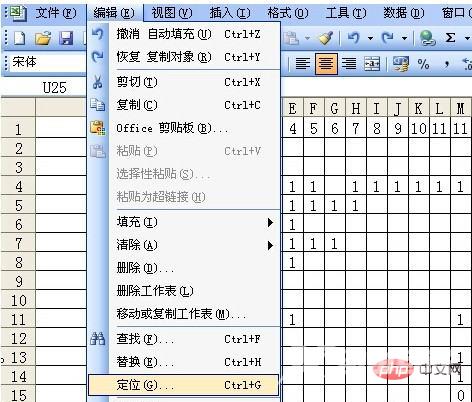Click cell E8 containing 1
472x402 pixels.
tap(293, 262)
